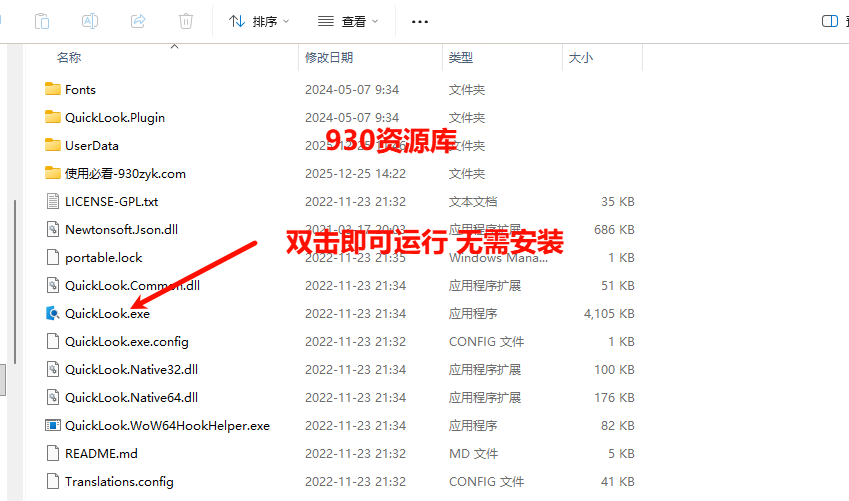Screen dimensions: 849x501
Task: Click the QuickLook.Native64.dll file name
Action: (x=132, y=398)
